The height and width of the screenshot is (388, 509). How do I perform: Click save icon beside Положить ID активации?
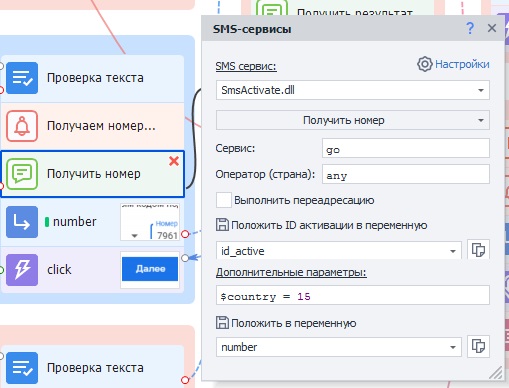(222, 225)
